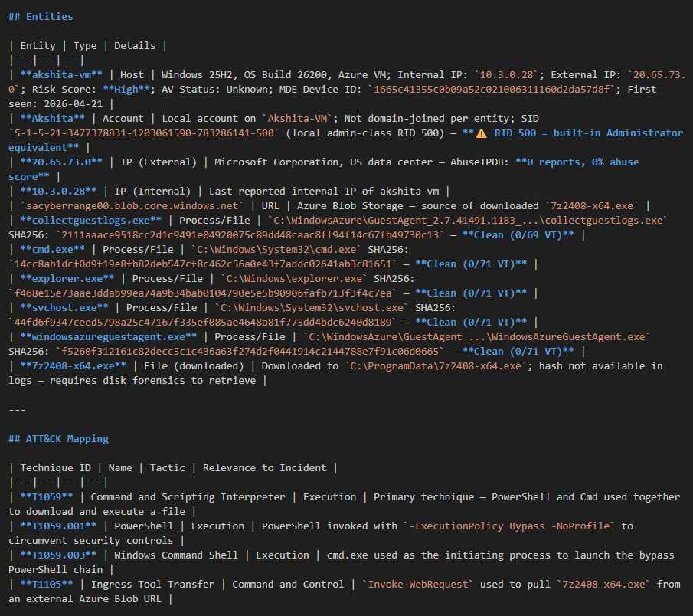
Task: Click the collectguestlogs.exe SHA256 hash 2111aaace
Action: pos(250,236)
